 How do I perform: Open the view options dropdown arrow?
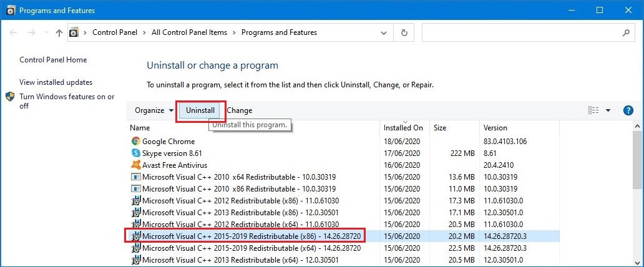pos(608,110)
